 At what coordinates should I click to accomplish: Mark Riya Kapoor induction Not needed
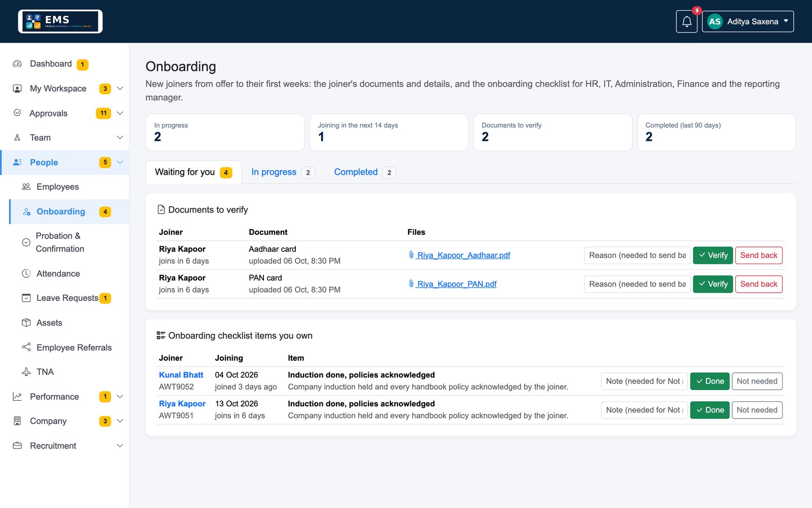757,410
